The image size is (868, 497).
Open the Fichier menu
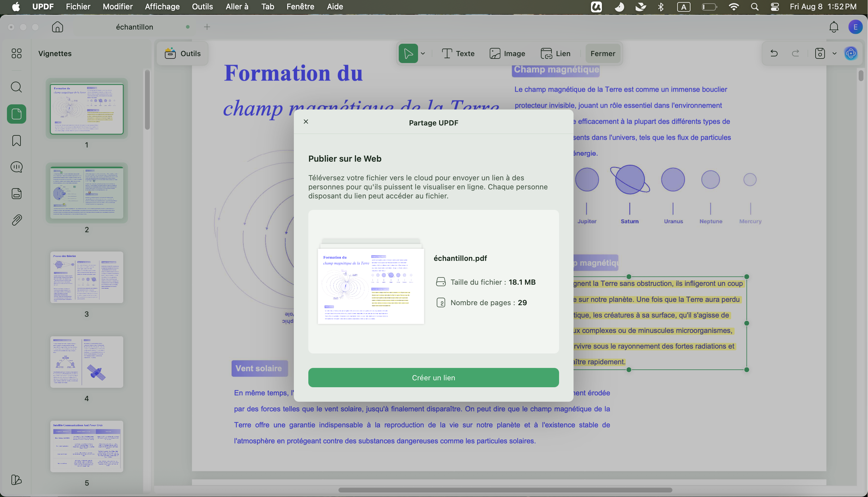click(x=78, y=7)
